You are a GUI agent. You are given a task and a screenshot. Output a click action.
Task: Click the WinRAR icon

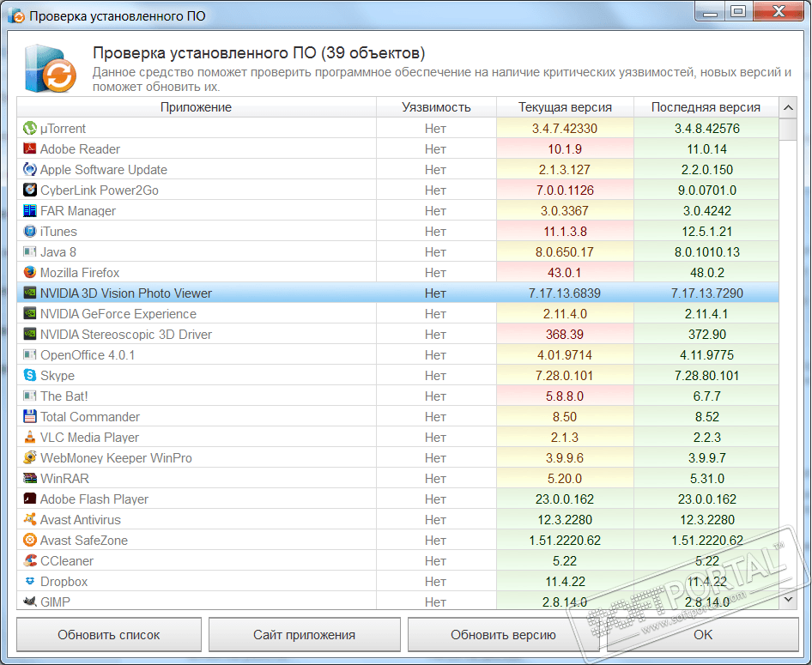(x=30, y=478)
